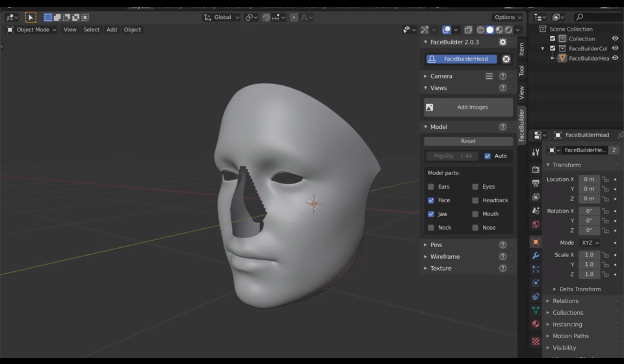Open Options dropdown in header

coord(508,17)
